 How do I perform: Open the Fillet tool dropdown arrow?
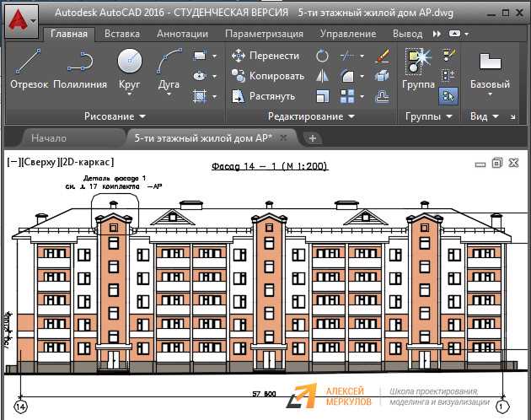pyautogui.click(x=362, y=76)
